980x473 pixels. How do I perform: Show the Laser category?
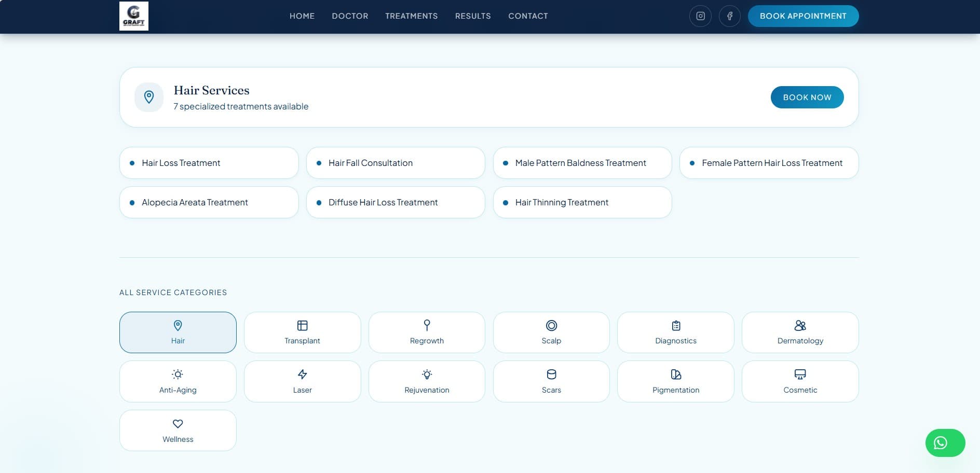point(303,382)
